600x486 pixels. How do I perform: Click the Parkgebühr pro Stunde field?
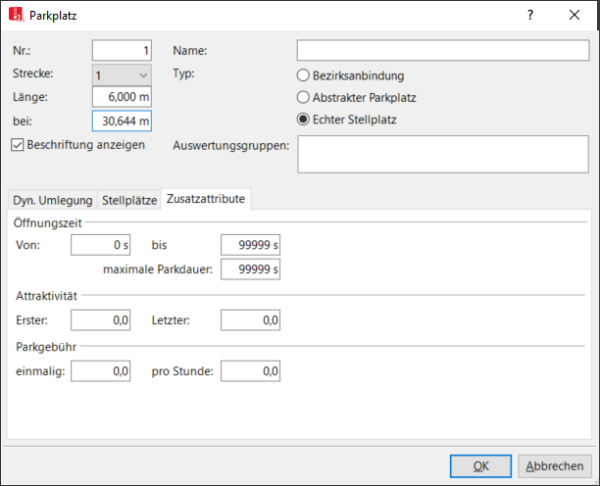[250, 371]
